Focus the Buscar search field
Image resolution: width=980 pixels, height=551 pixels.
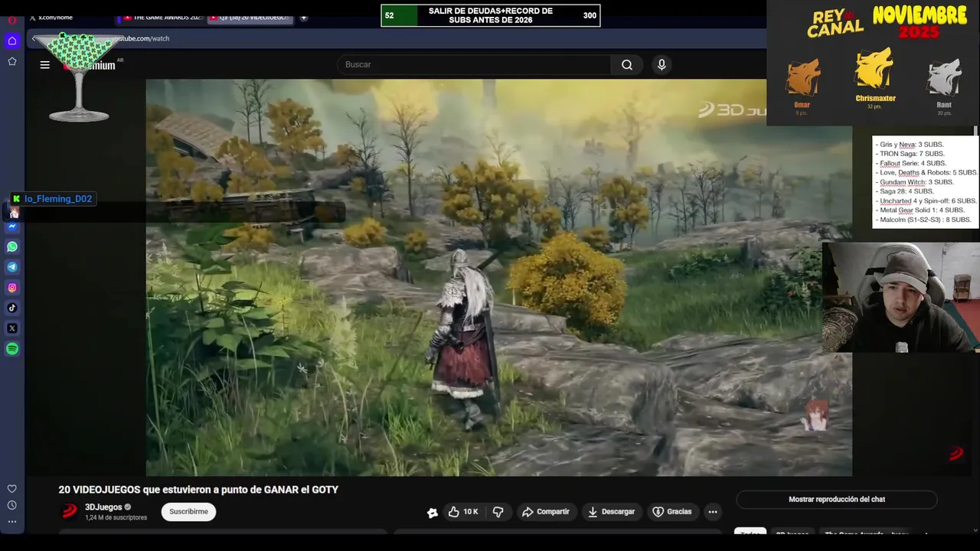tap(474, 65)
